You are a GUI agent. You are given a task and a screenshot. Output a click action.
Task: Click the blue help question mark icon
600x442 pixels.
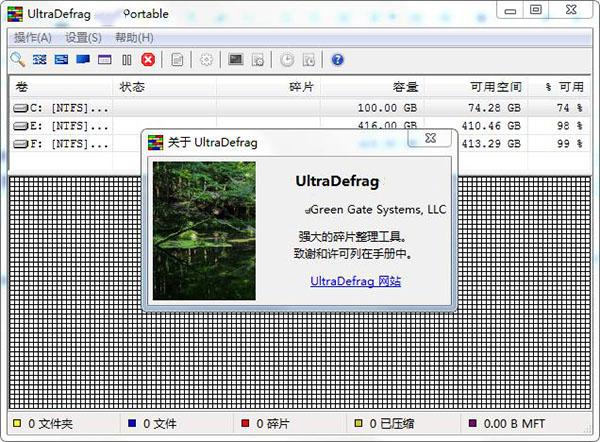[337, 60]
